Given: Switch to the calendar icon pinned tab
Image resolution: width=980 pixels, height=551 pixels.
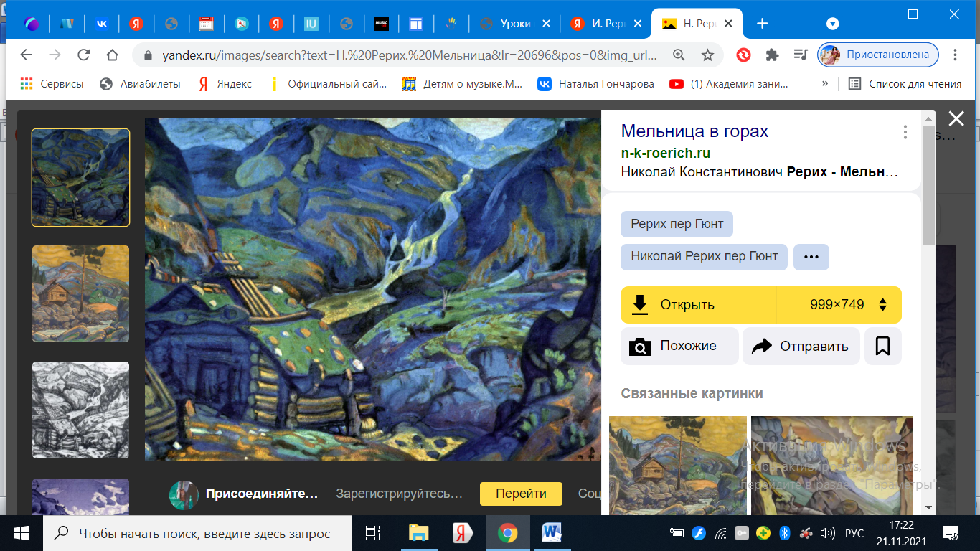Looking at the screenshot, I should 206,24.
